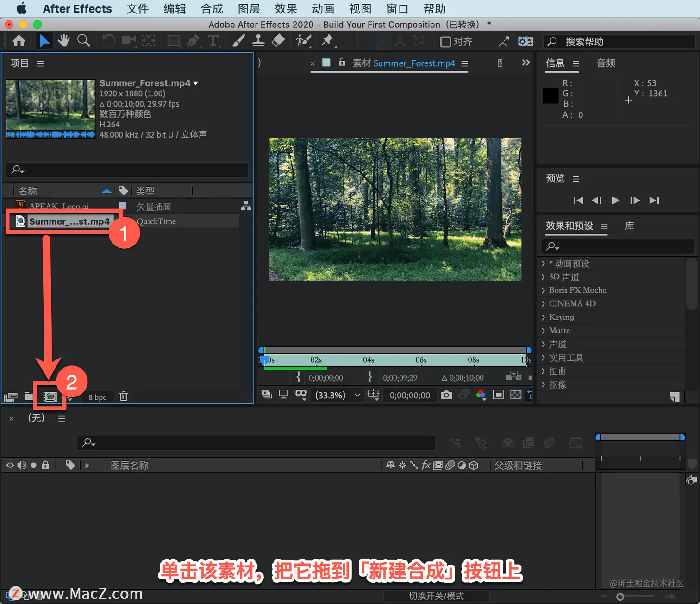Toggle the footage panel lock icon

(342, 62)
